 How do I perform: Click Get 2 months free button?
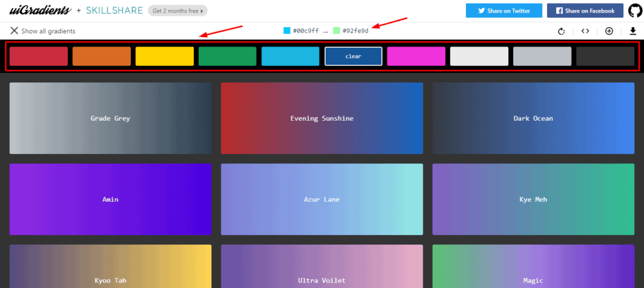[x=178, y=11]
